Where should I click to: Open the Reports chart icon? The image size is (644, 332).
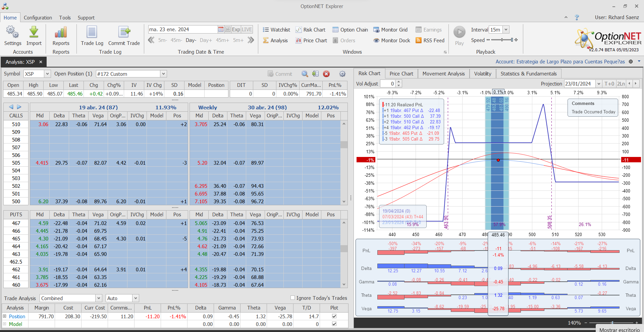61,33
